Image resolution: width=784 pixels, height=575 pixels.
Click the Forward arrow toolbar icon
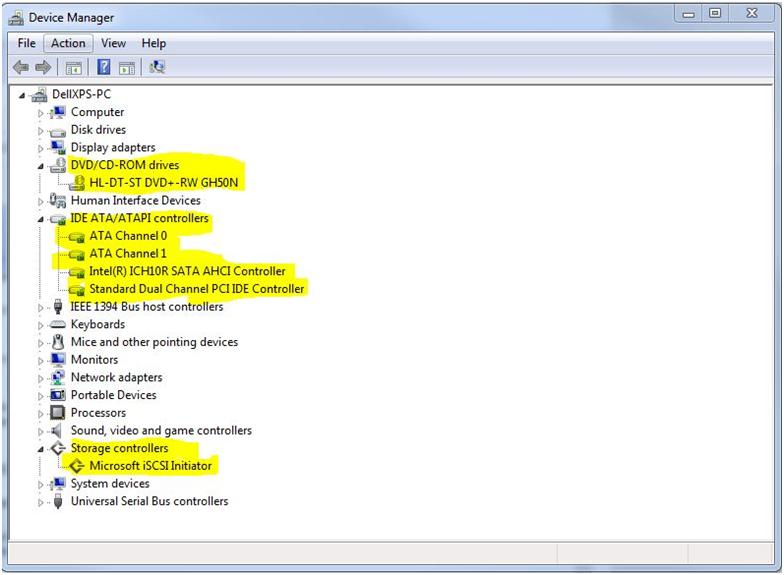coord(43,68)
